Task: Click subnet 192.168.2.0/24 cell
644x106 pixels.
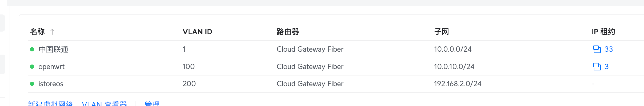Action: tap(458, 84)
